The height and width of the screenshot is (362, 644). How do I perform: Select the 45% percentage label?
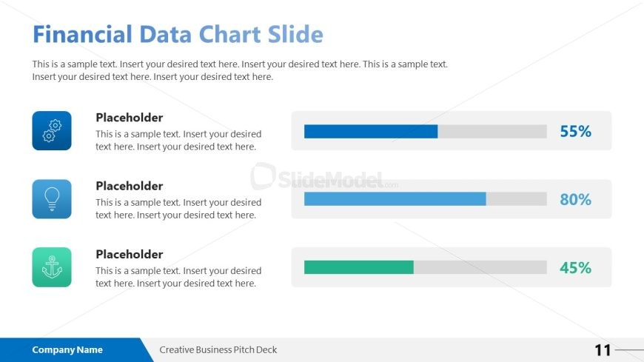575,268
